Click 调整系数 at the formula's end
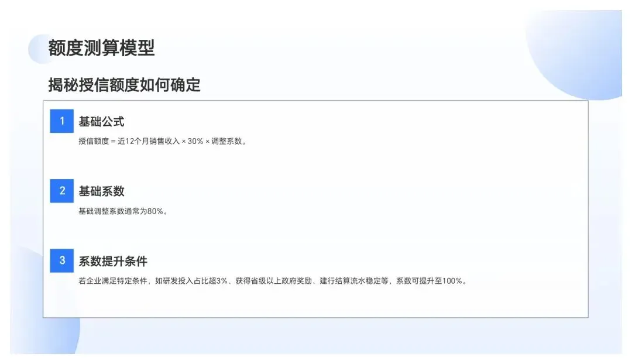The height and width of the screenshot is (364, 632). (227, 141)
